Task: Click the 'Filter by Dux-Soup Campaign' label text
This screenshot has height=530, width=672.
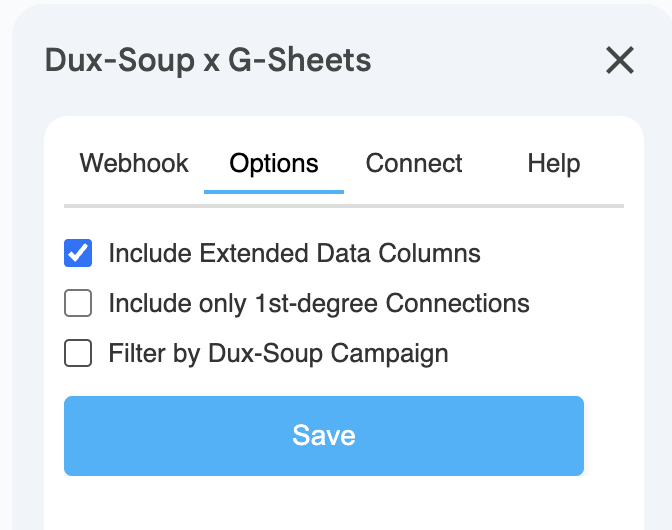Action: (278, 353)
